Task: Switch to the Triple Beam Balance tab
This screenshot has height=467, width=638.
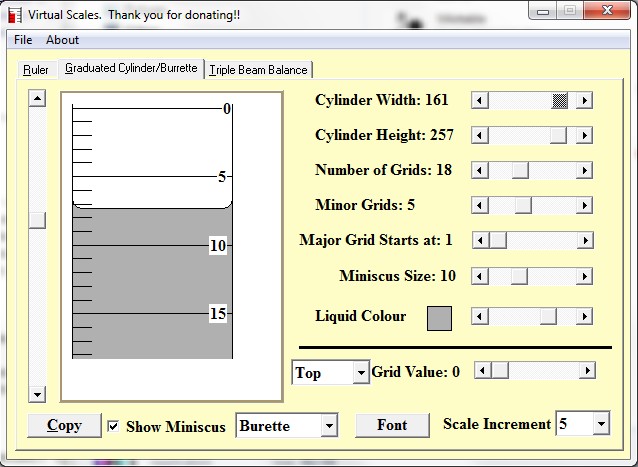Action: coord(258,70)
